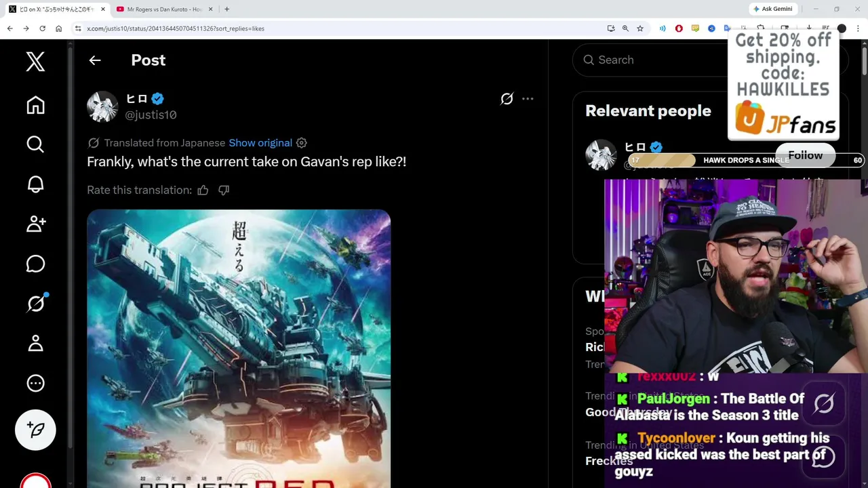Click the browser home button
The height and width of the screenshot is (488, 868).
58,28
